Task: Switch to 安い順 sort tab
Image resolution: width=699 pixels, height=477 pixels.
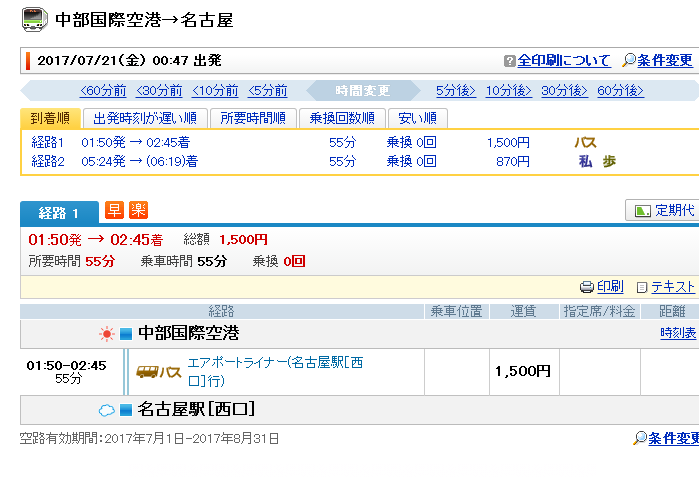Action: point(418,118)
